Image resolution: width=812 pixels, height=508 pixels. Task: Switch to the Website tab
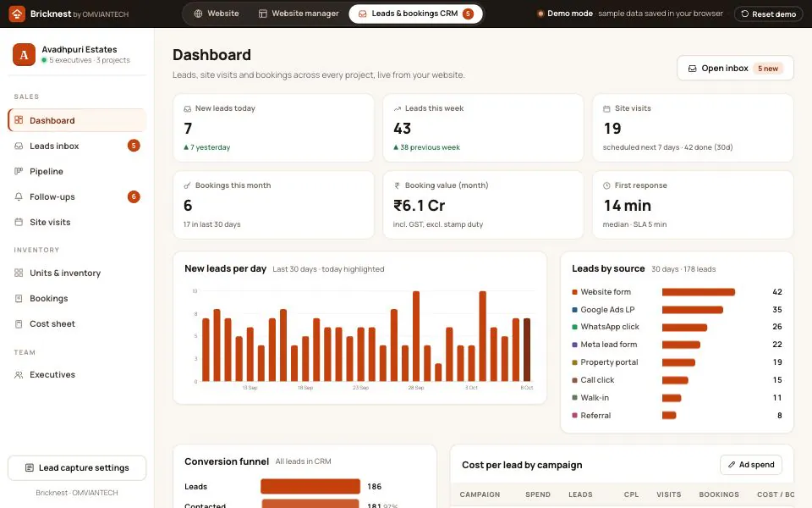coord(217,14)
